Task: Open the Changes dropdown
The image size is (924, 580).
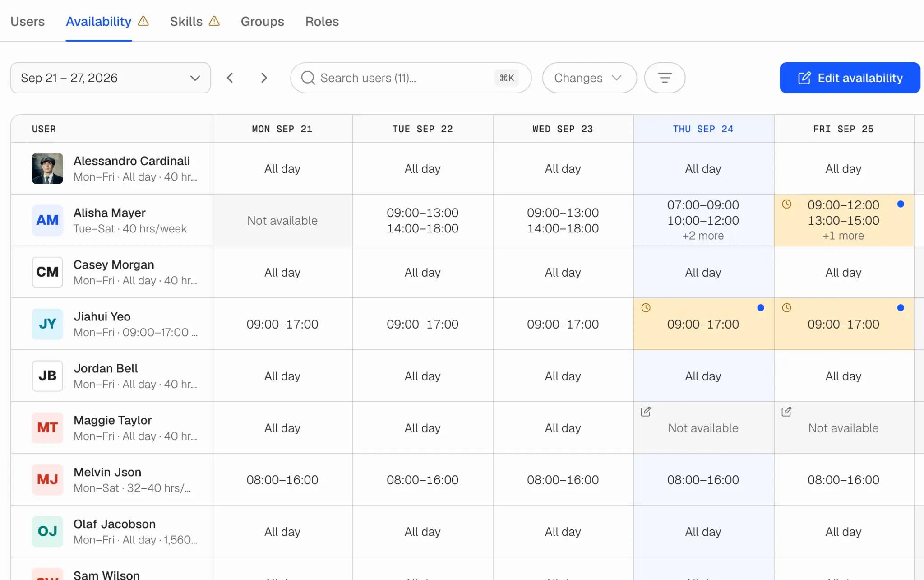Action: 589,78
